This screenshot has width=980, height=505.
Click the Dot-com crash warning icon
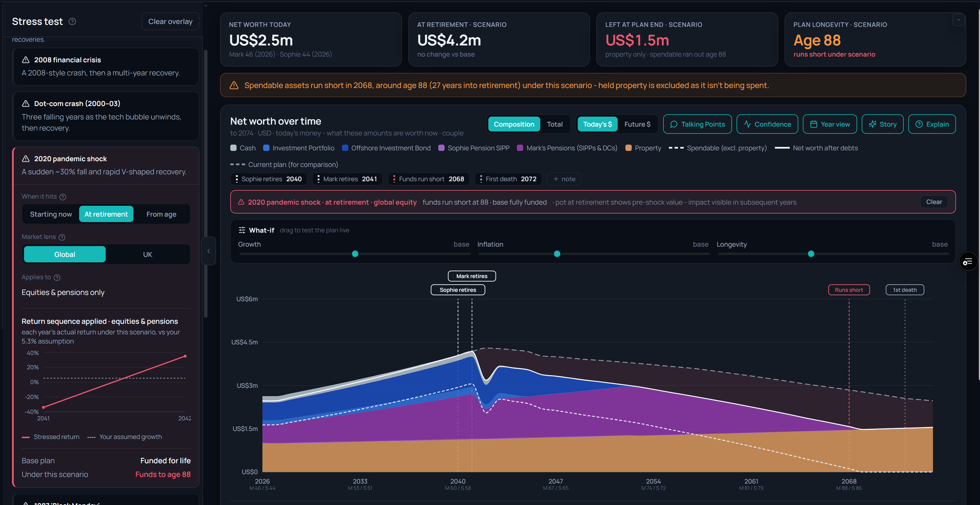(26, 103)
